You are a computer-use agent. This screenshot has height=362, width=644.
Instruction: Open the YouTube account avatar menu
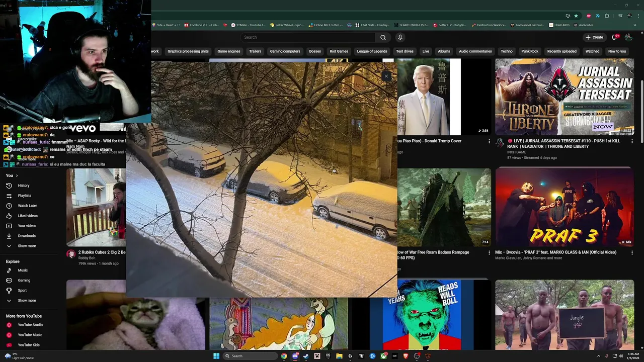click(x=628, y=37)
